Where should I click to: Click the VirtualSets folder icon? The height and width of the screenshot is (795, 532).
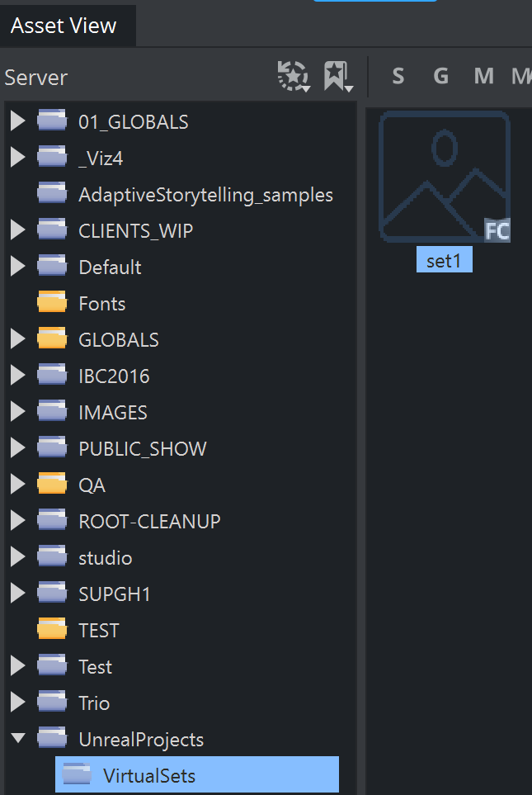[x=77, y=775]
